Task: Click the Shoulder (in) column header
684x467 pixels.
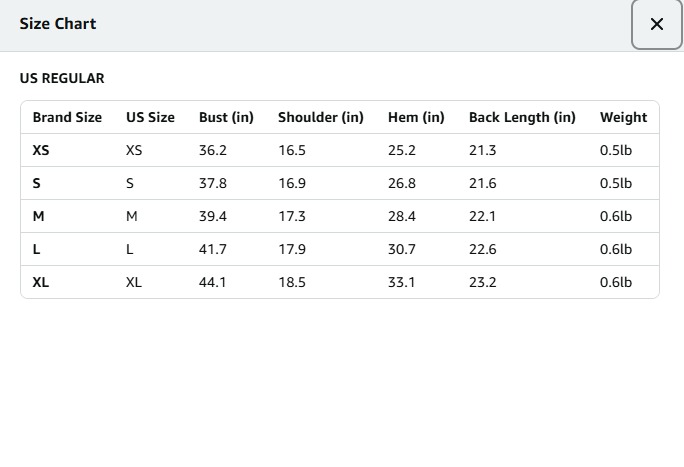Action: [x=320, y=117]
